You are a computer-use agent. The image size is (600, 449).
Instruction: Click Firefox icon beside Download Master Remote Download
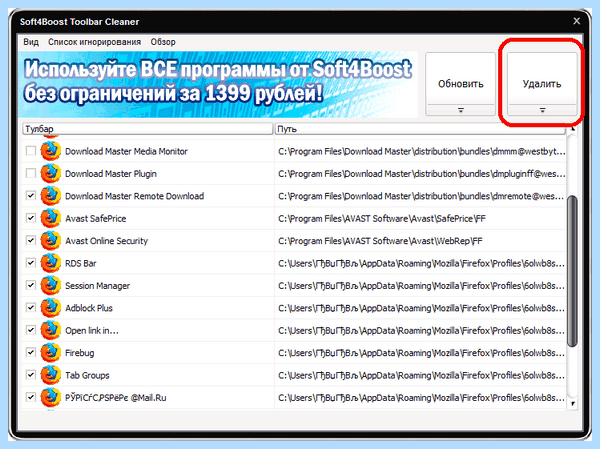click(51, 196)
